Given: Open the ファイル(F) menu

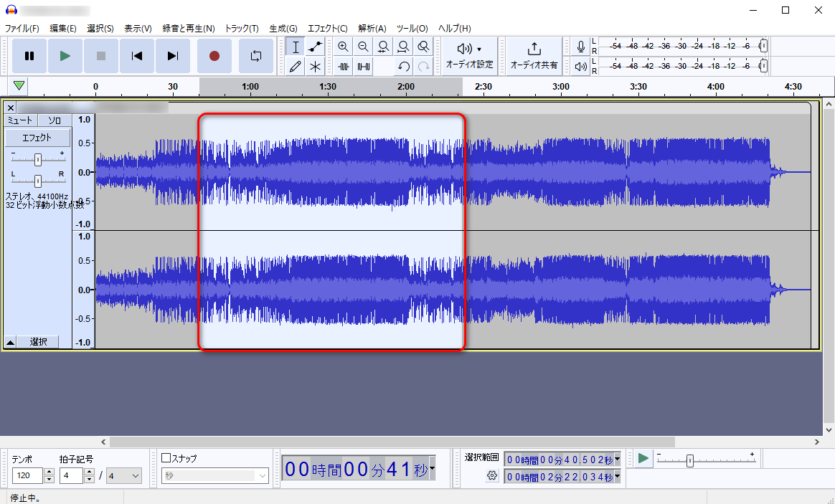Looking at the screenshot, I should click(22, 28).
